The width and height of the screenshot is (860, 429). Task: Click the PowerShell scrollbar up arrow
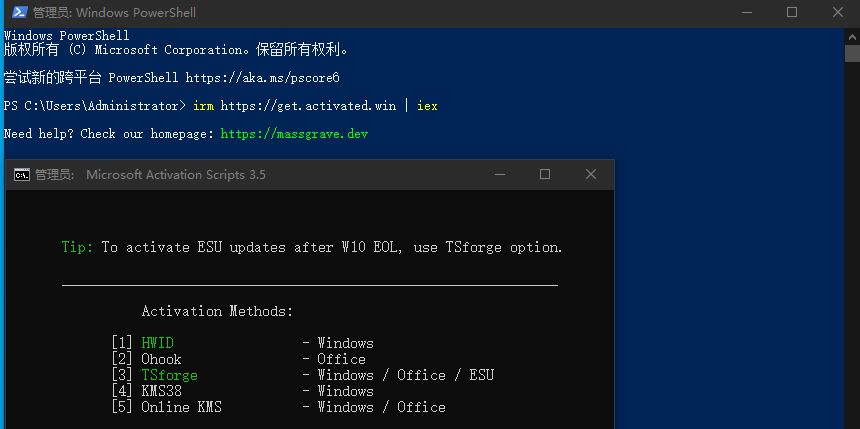[852, 36]
